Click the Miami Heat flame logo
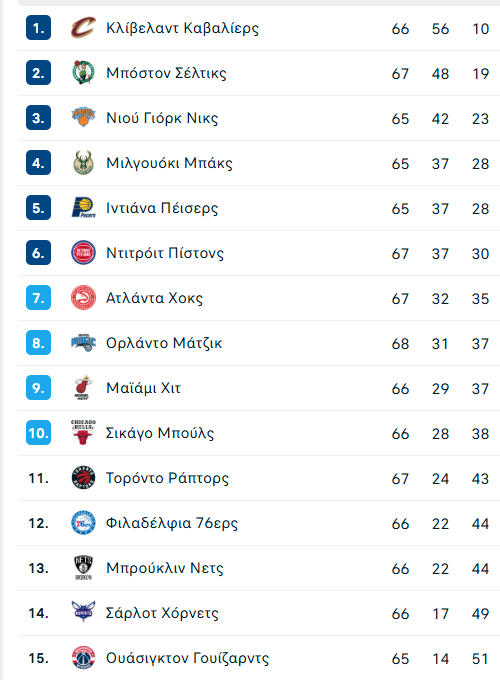The width and height of the screenshot is (500, 680). [x=83, y=388]
